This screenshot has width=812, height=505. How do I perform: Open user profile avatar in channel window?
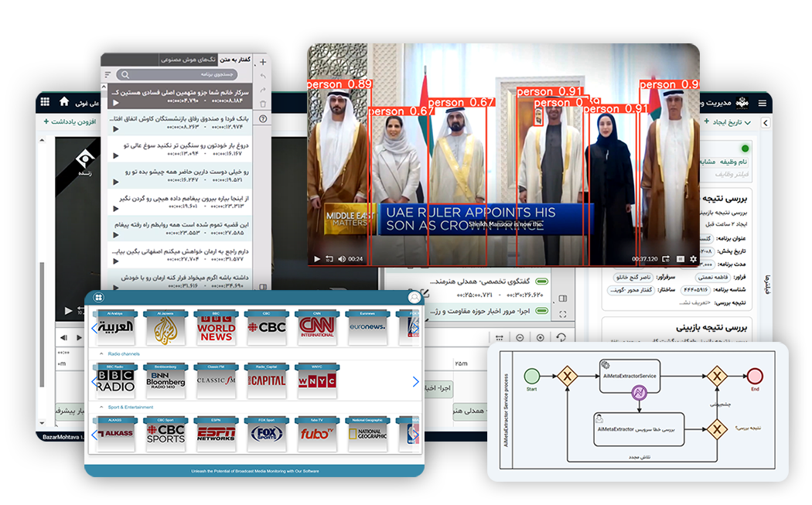coord(415,297)
